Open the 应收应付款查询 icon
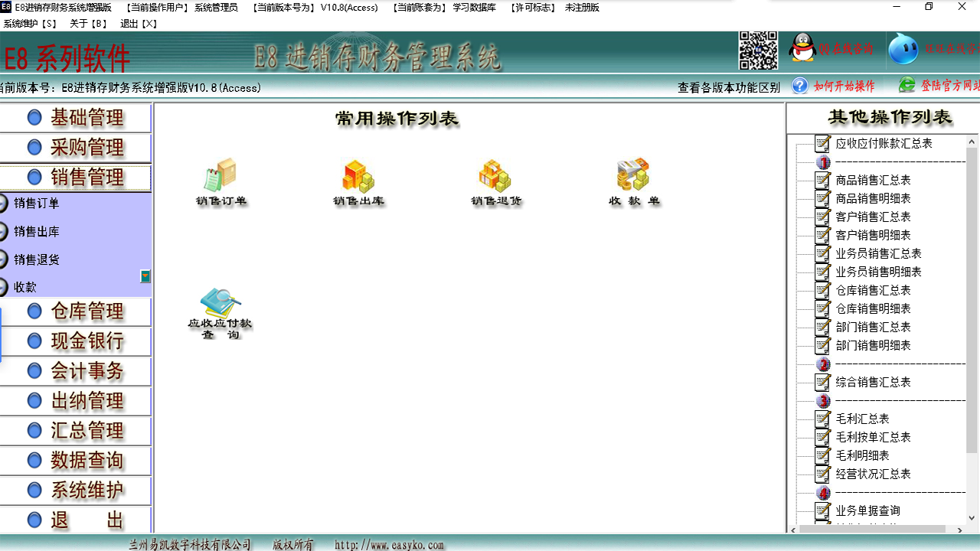 click(221, 310)
